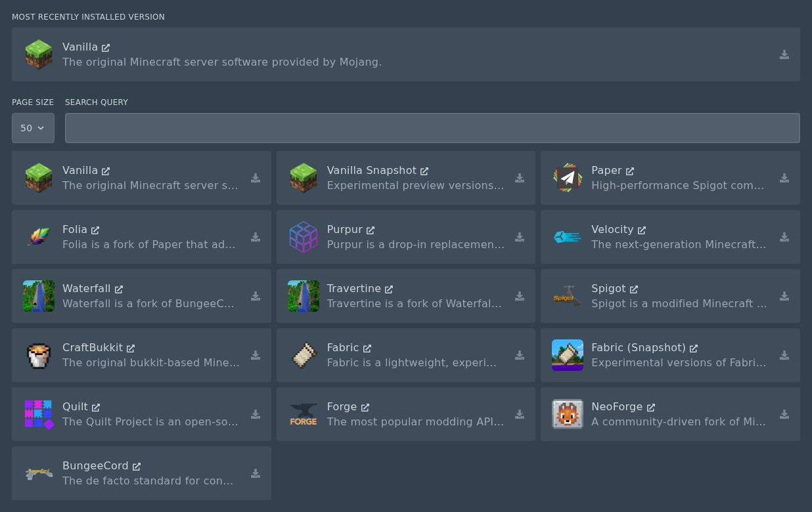
Task: Download Quilt mod loader
Action: [256, 414]
